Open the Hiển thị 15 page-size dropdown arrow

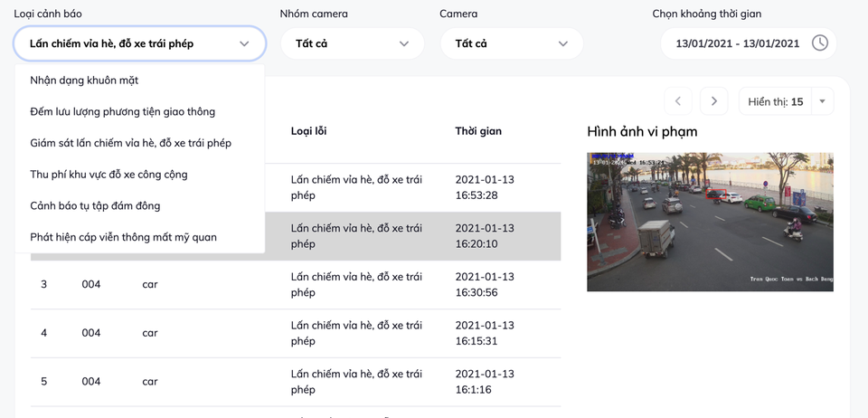[822, 101]
